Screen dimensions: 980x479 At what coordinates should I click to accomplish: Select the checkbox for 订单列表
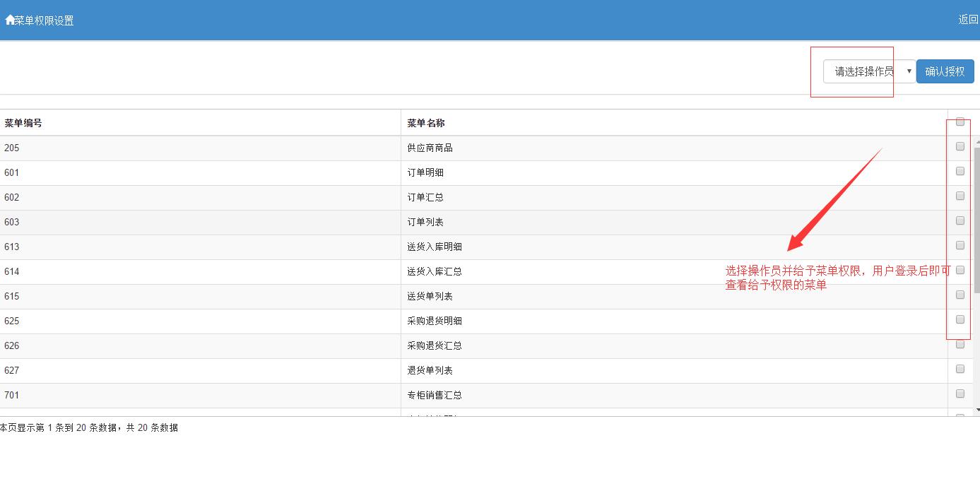point(960,221)
